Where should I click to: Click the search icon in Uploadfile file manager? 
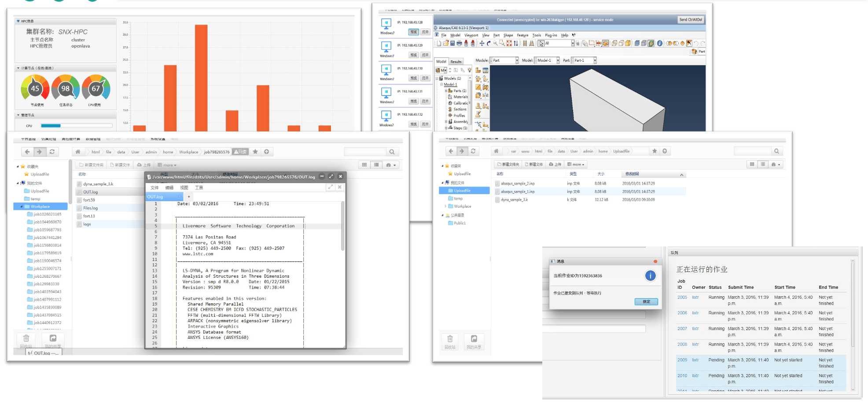coord(777,151)
